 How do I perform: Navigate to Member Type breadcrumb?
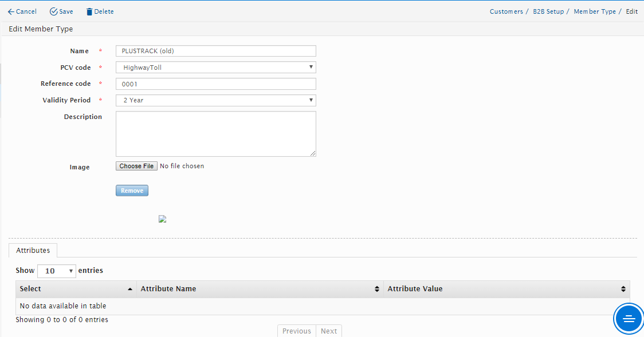(x=594, y=11)
